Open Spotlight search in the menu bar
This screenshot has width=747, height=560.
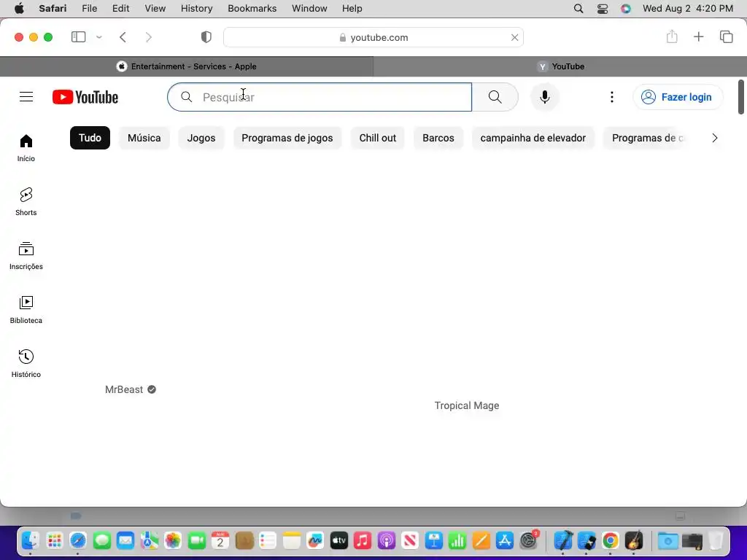[578, 9]
